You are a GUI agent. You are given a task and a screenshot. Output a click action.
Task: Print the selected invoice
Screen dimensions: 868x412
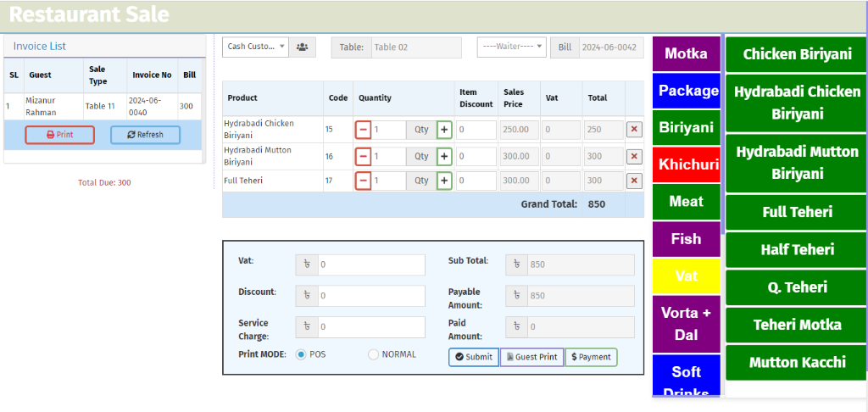(60, 135)
